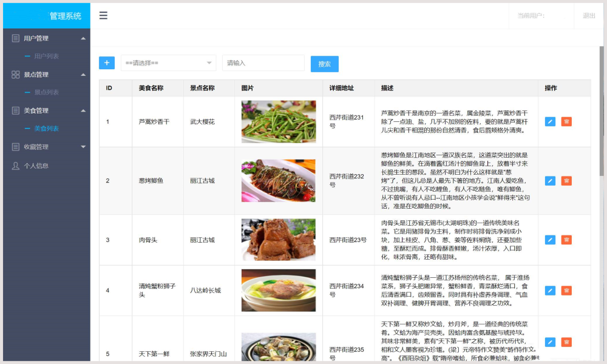This screenshot has width=607, height=364.
Task: Open the 芦蒿炒香干 dish image
Action: pyautogui.click(x=279, y=121)
